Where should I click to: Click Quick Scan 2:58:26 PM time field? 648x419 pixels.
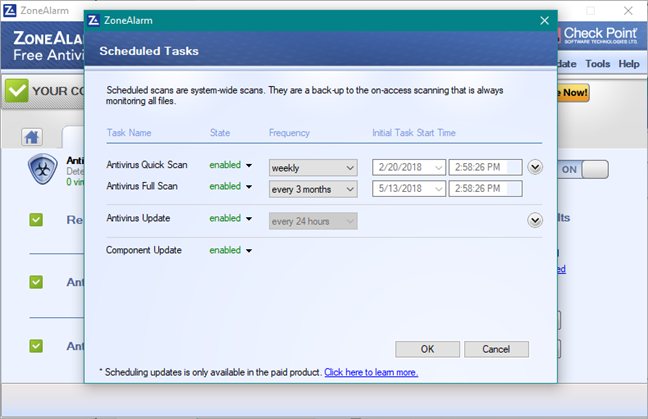tap(486, 167)
